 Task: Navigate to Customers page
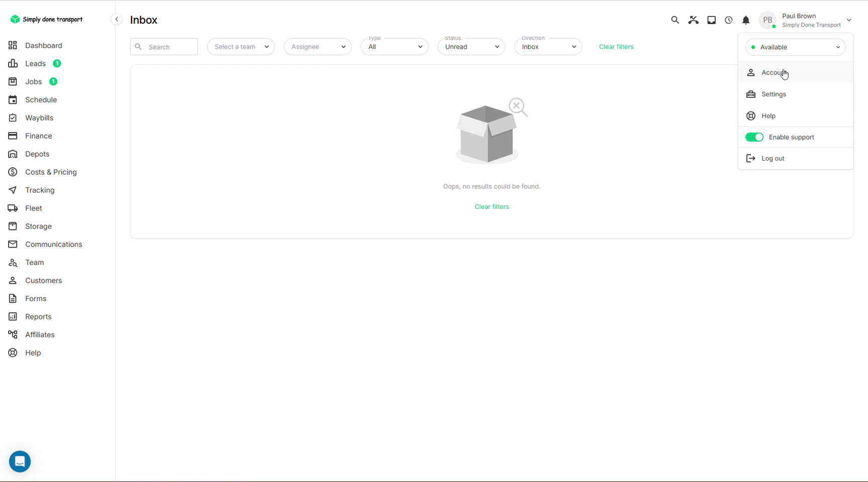(43, 280)
